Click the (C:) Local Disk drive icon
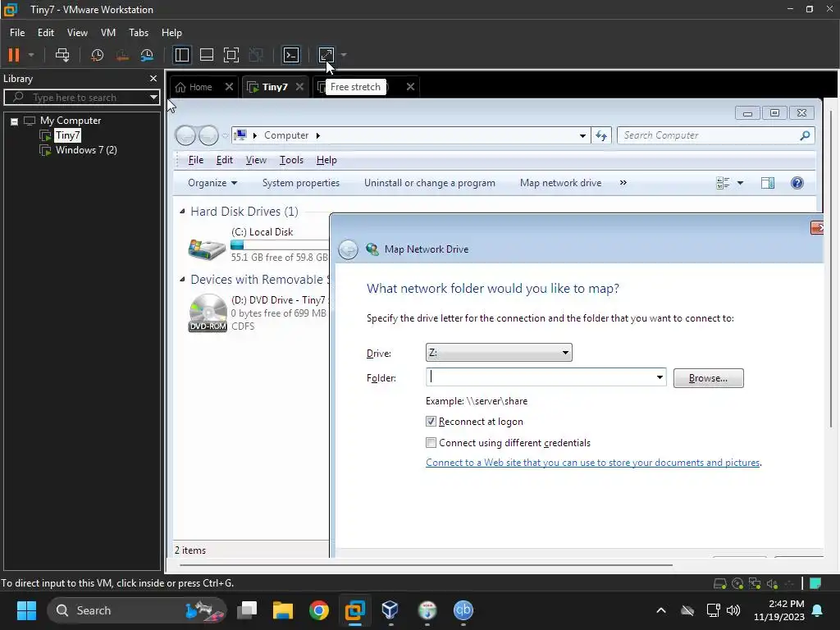 click(207, 248)
